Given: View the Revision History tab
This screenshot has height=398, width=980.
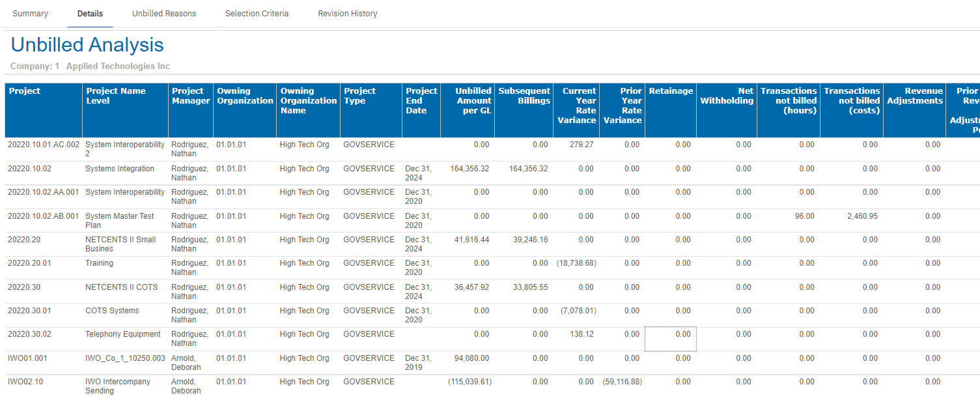Looking at the screenshot, I should pyautogui.click(x=347, y=14).
